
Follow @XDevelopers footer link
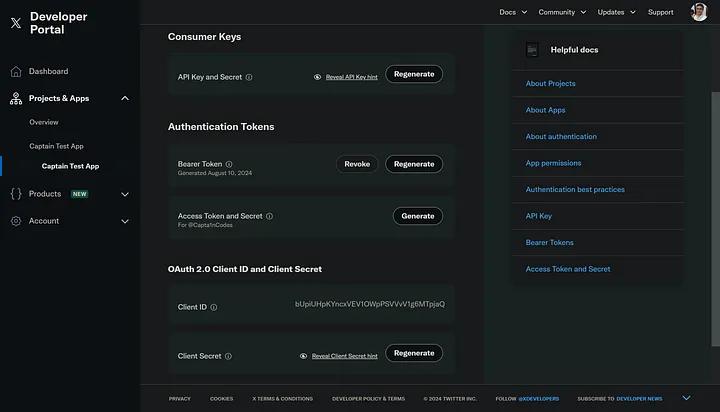[538, 399]
